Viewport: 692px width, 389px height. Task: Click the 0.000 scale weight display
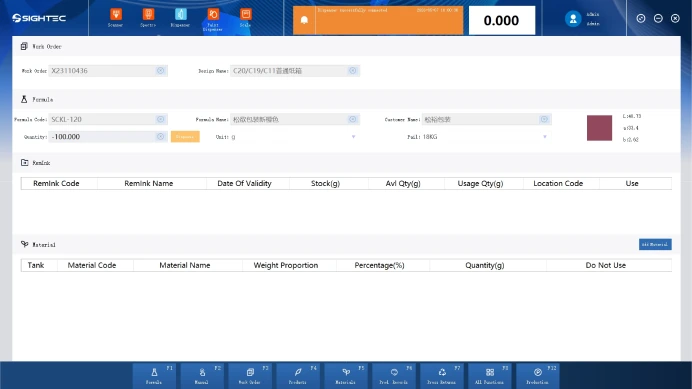(x=502, y=20)
